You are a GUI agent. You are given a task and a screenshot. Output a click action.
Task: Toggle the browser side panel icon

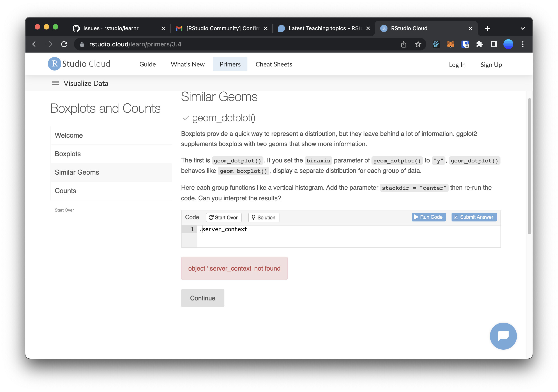494,44
